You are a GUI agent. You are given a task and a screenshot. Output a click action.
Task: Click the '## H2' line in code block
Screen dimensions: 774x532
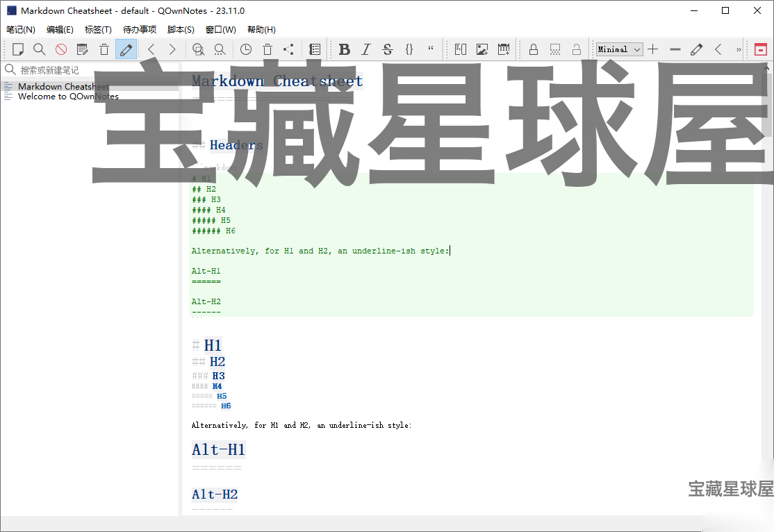point(204,189)
